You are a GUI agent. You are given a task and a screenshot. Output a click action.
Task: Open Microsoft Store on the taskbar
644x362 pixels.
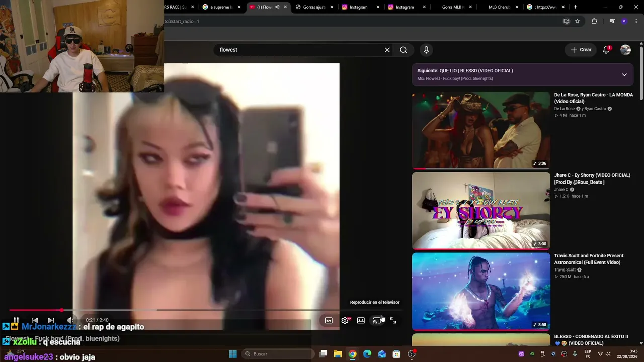click(396, 354)
